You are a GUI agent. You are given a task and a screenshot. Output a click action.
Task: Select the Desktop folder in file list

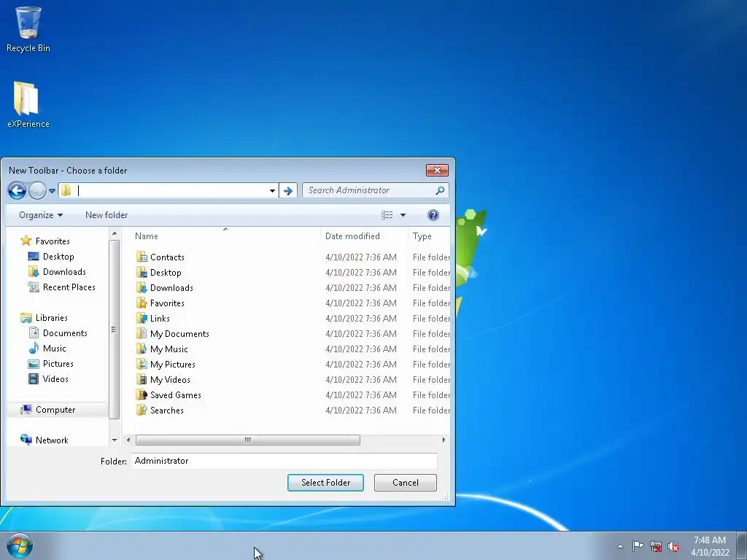pyautogui.click(x=158, y=273)
